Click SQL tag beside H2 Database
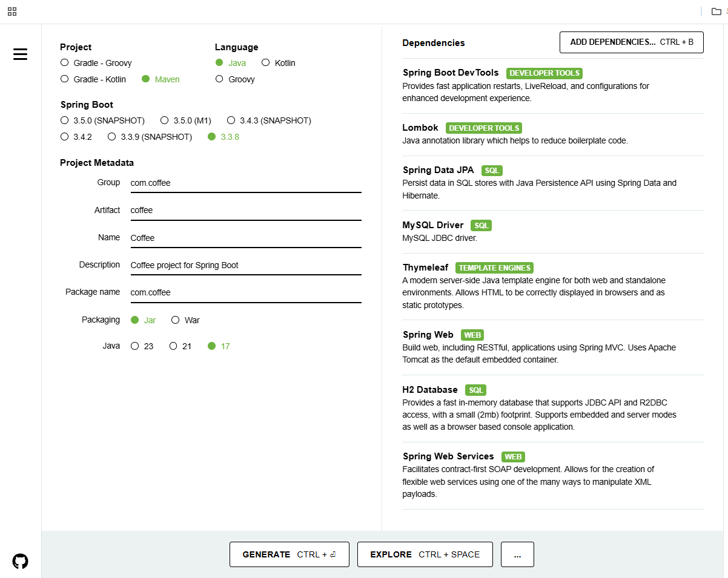728x578 pixels. coord(476,390)
